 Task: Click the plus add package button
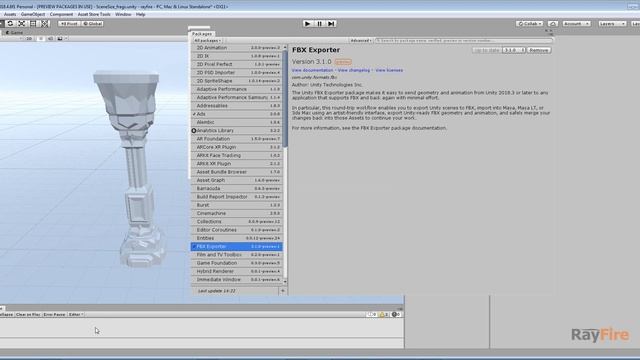tap(283, 291)
